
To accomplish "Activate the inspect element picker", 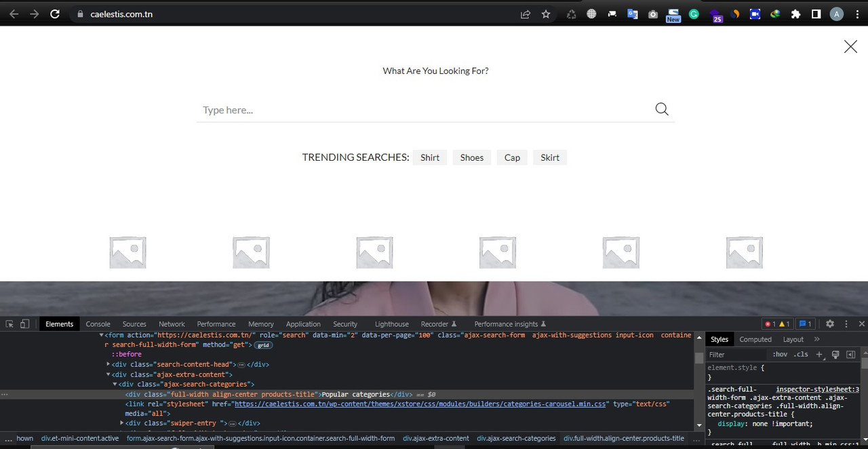I will (9, 324).
